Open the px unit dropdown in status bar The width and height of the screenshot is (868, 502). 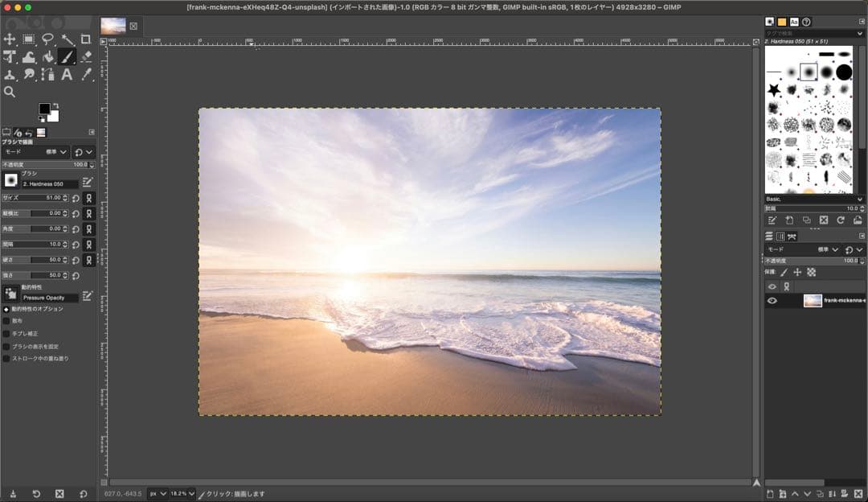[x=158, y=493]
